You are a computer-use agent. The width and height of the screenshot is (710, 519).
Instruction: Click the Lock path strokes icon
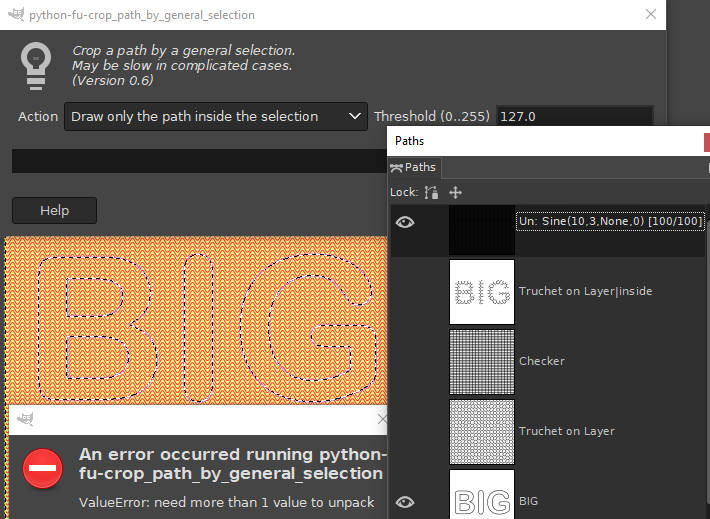[431, 192]
